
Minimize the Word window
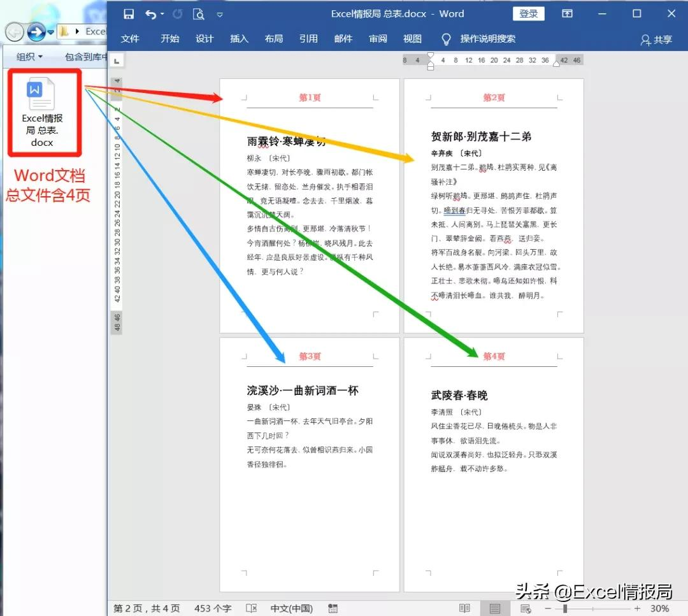(x=603, y=13)
